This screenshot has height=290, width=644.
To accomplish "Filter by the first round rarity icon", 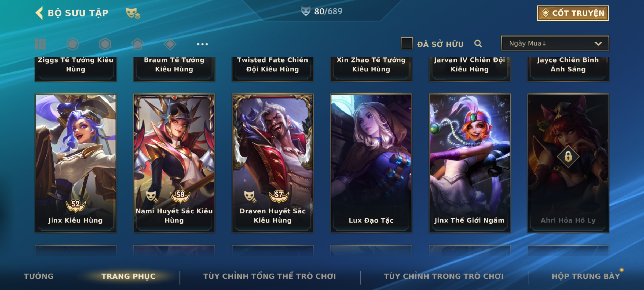I will (73, 44).
